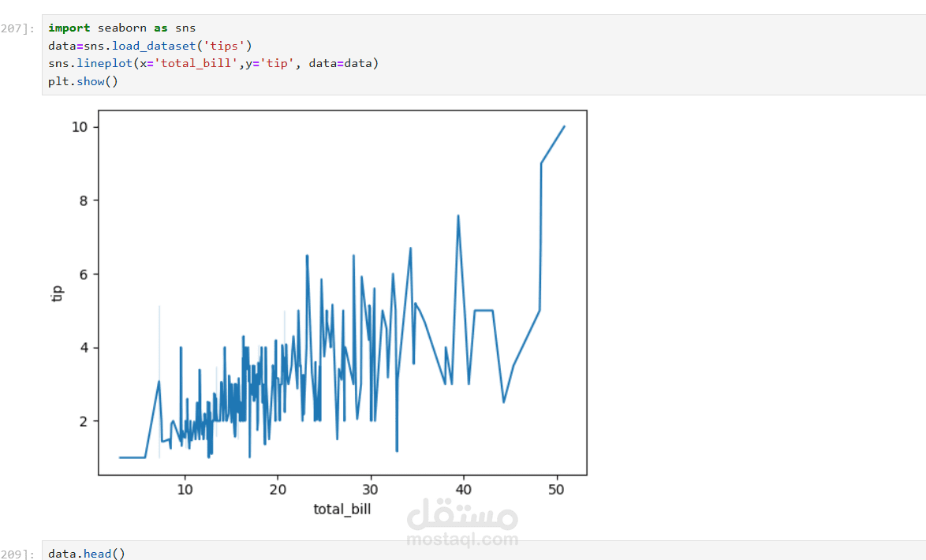Click the y-axis tick label 2
Viewport: 926px width, 560px height.
coord(84,421)
